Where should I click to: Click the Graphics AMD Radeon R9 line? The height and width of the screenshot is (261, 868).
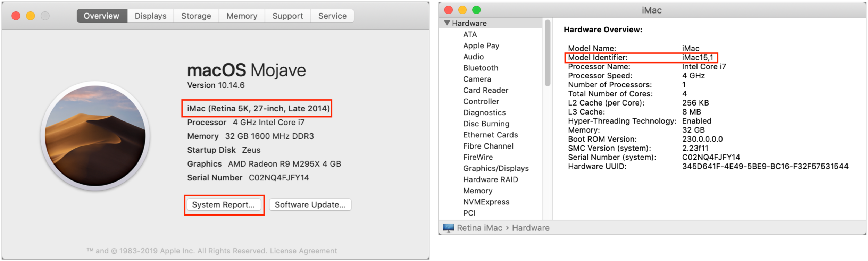click(x=264, y=164)
